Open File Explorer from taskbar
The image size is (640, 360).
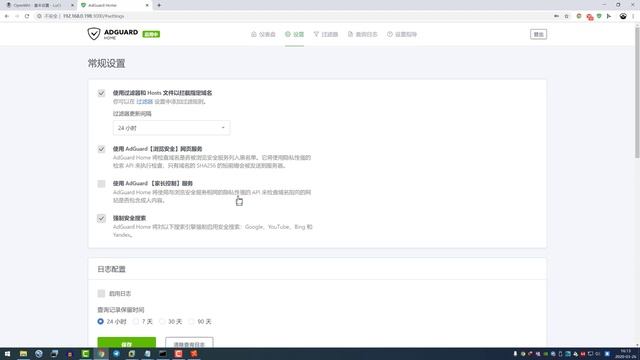point(23,353)
